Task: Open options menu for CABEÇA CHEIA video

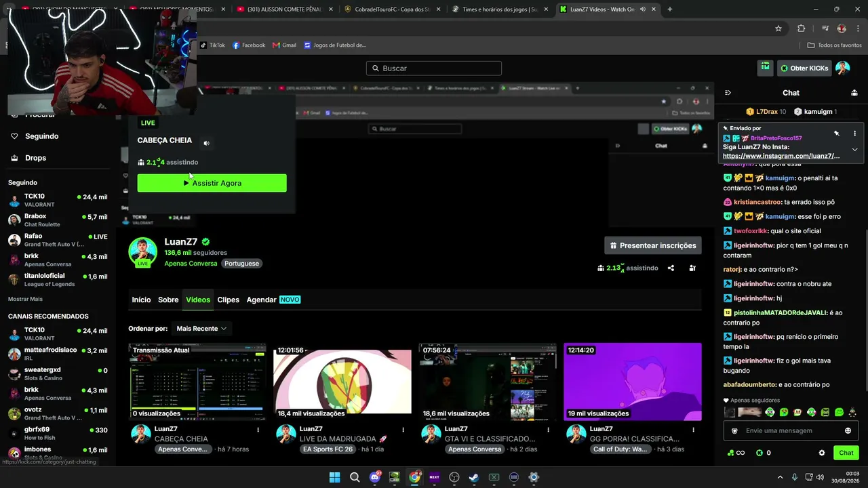Action: (x=258, y=430)
